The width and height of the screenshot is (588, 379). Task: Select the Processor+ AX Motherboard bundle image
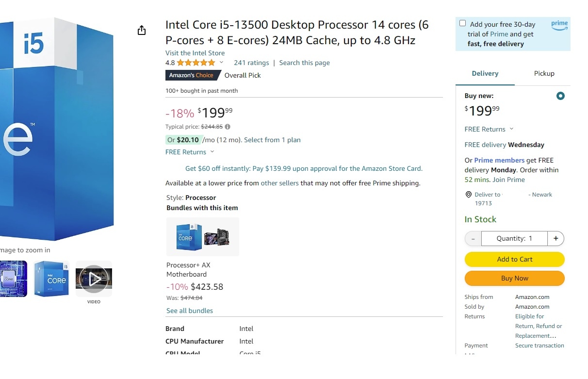pyautogui.click(x=203, y=237)
